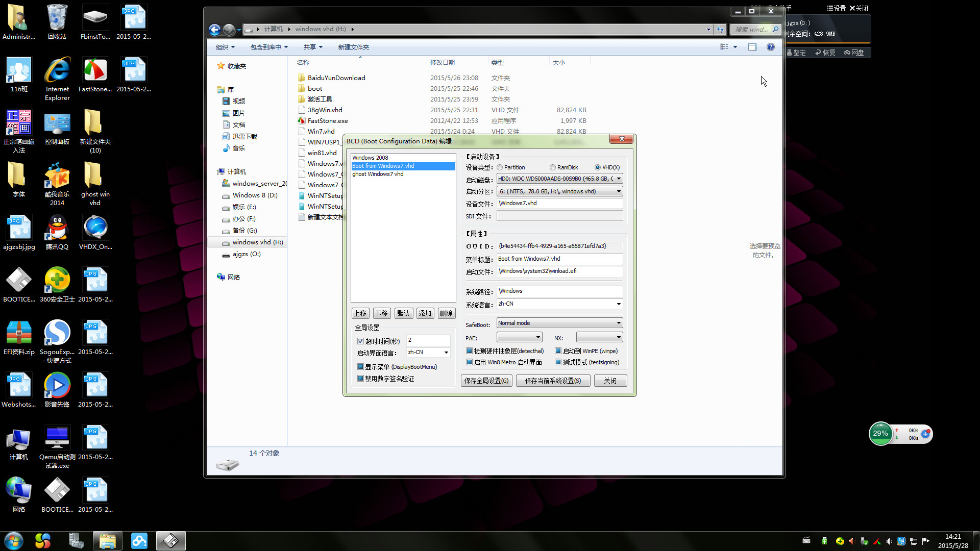Open the Recycle Bin desktop icon
This screenshot has height=551, width=980.
tap(57, 22)
